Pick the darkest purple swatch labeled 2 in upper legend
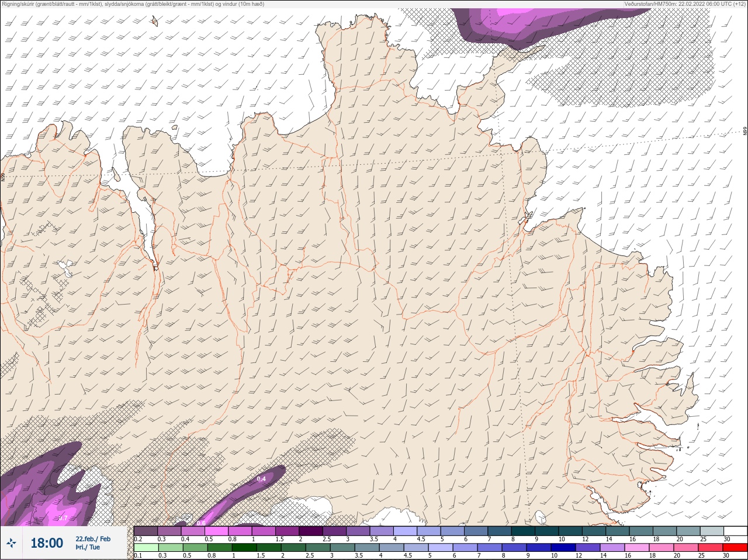Screen dimensions: 748x560 click(x=311, y=531)
